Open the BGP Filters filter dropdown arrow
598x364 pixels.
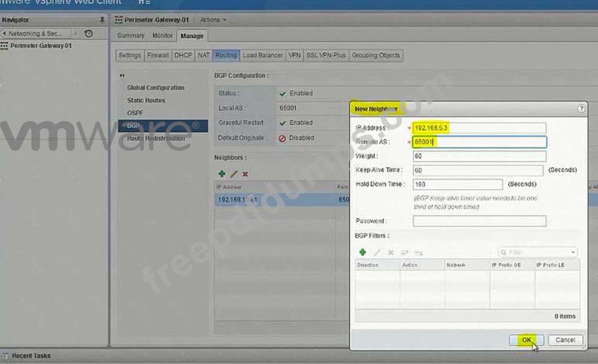(573, 252)
